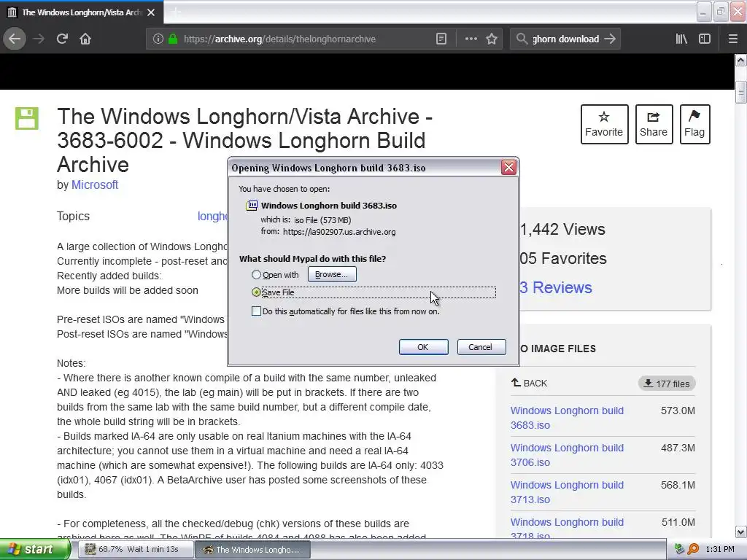This screenshot has height=560, width=747.
Task: Click '487.3M' size for build 3706
Action: click(678, 448)
